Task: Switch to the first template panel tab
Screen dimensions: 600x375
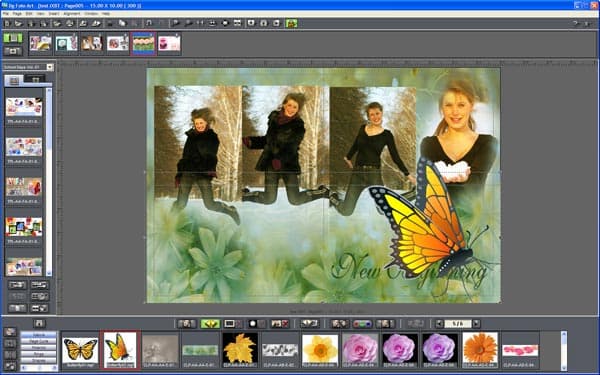Action: point(14,80)
